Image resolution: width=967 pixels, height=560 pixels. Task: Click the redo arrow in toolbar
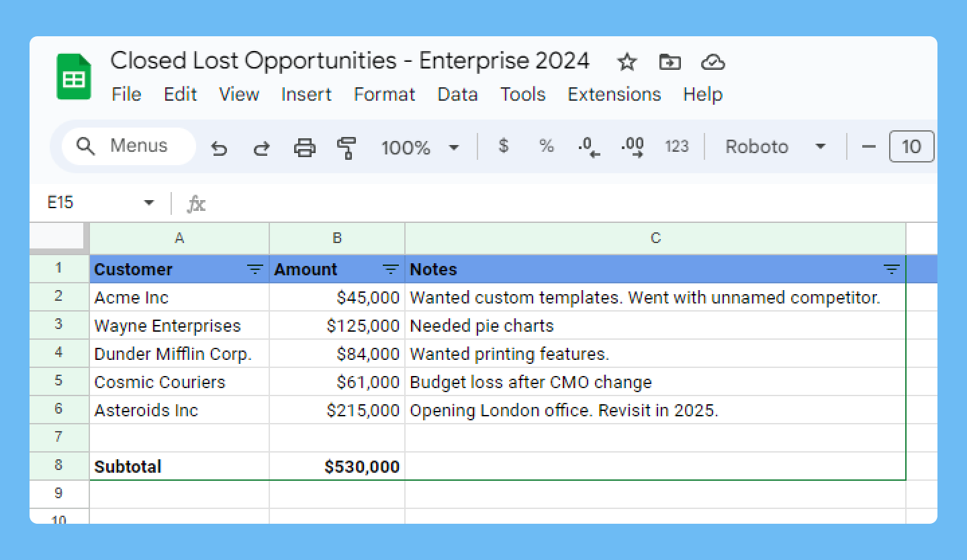click(x=261, y=147)
